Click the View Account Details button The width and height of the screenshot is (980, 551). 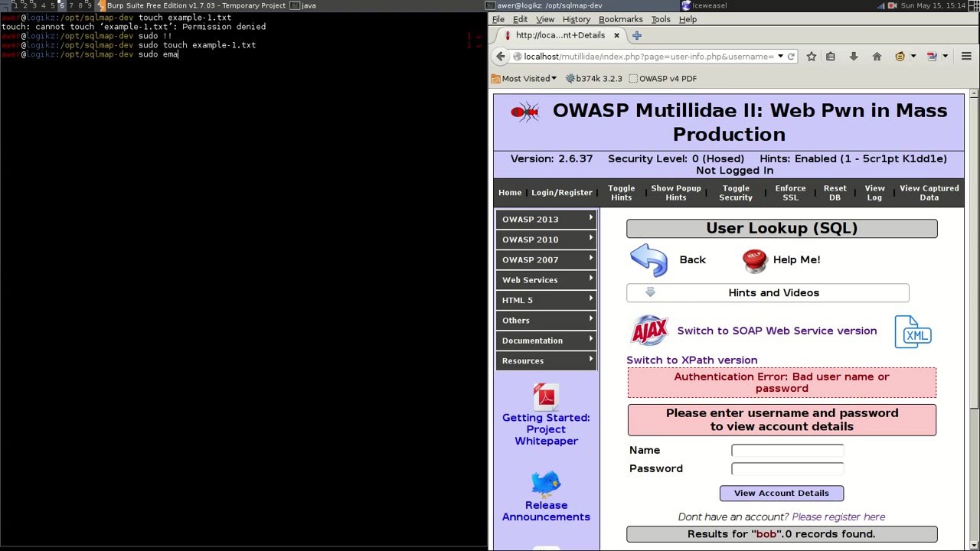[782, 494]
